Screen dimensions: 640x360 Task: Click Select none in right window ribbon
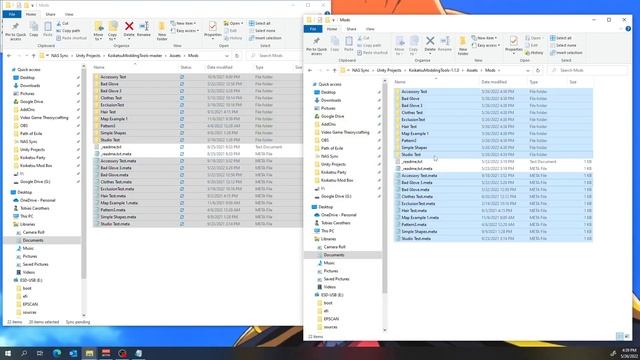(x=563, y=45)
